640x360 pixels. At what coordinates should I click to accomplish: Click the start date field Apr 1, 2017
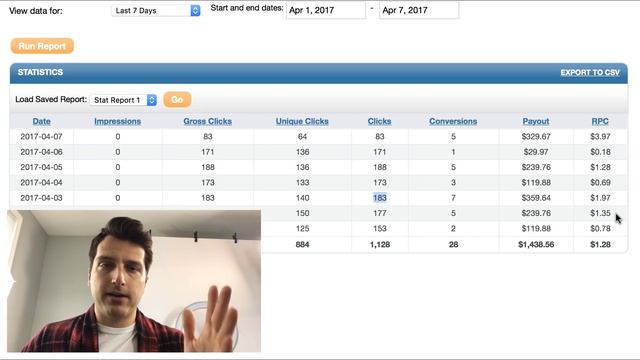(326, 10)
